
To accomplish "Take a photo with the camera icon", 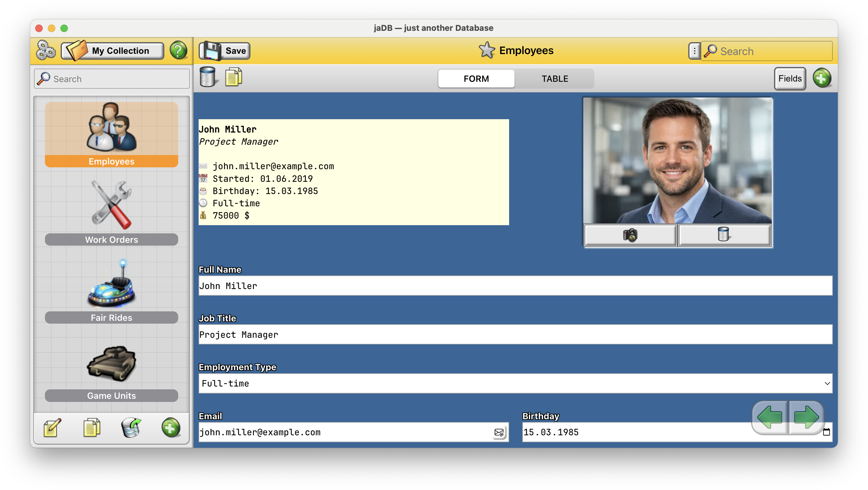I will [630, 235].
